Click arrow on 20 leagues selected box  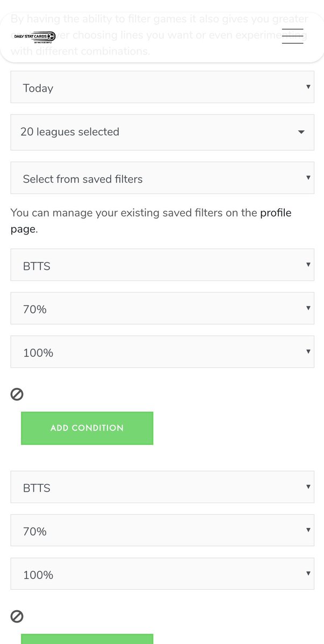tap(301, 132)
